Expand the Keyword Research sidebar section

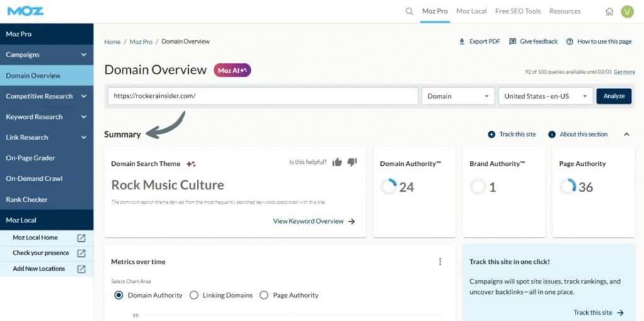(x=84, y=117)
